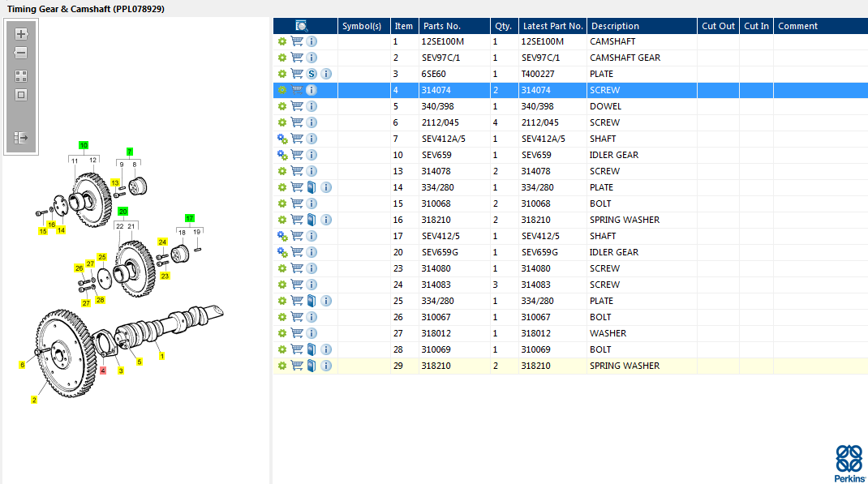This screenshot has width=868, height=484.
Task: Zoom out of the parts diagram
Action: click(x=21, y=54)
